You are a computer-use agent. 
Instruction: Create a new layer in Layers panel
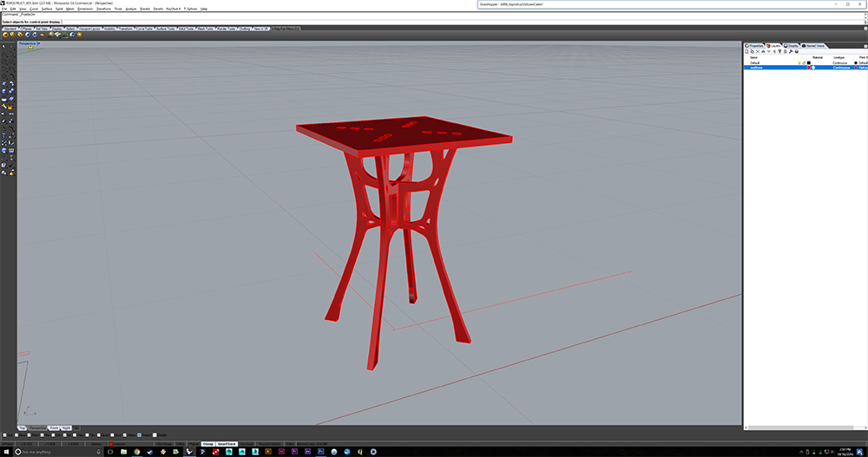tap(746, 51)
